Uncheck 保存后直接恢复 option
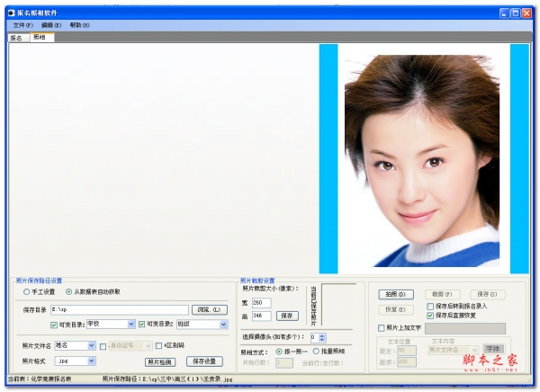This screenshot has height=392, width=540. click(x=430, y=316)
